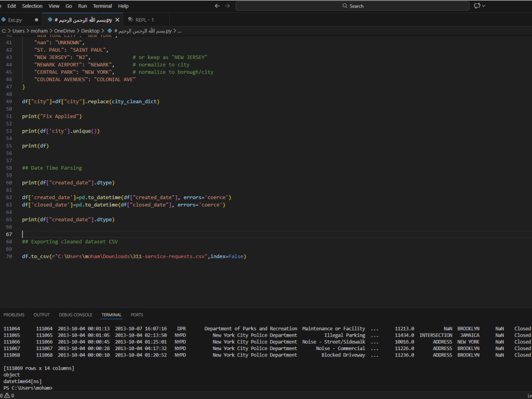Show the PROBLEMS panel tab
The height and width of the screenshot is (399, 532).
14,315
